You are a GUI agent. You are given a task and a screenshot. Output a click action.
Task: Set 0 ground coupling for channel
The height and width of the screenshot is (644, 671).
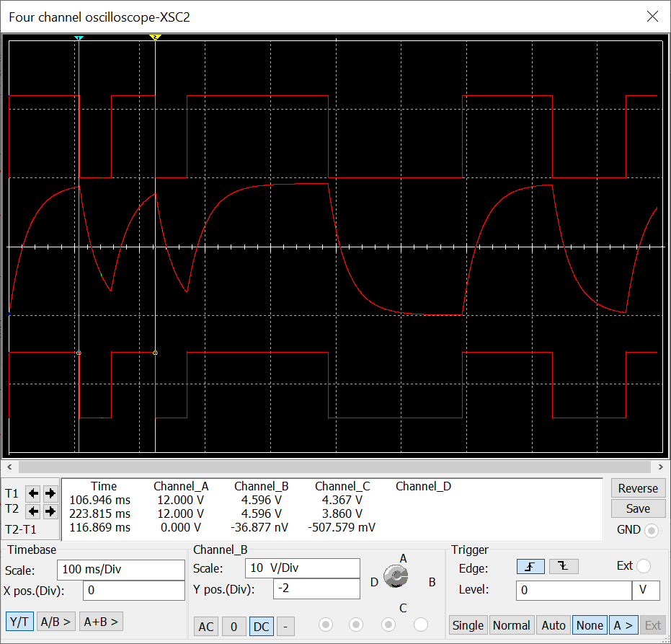[x=234, y=627]
